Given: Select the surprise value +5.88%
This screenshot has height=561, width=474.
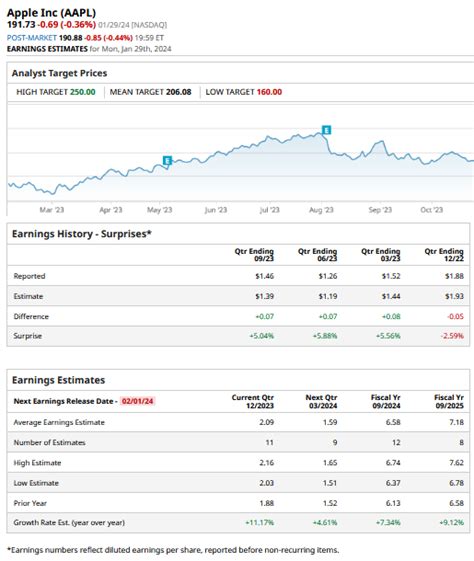Looking at the screenshot, I should coord(325,336).
